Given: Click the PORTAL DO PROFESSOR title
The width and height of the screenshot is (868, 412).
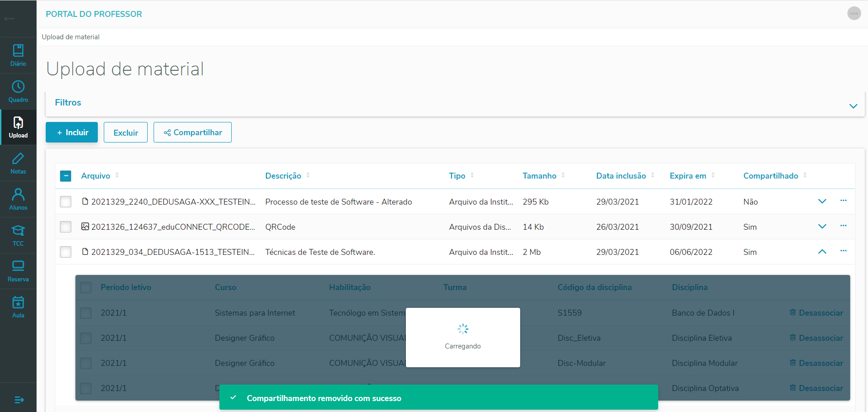Looking at the screenshot, I should [94, 14].
